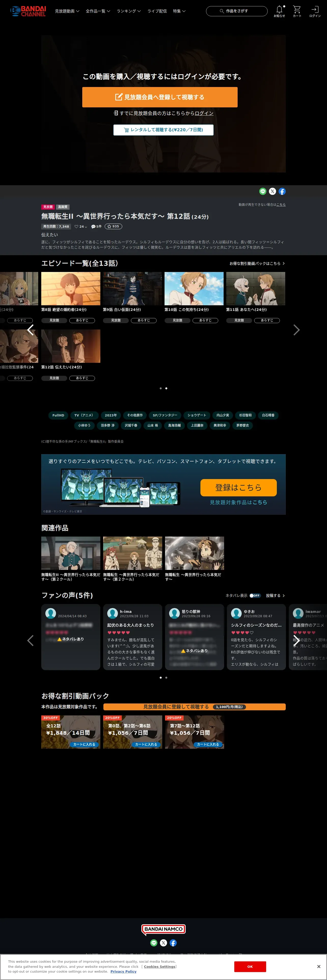This screenshot has width=327, height=980.
Task: Toggle the ネタバレ表示 spoiler switch
Action: pyautogui.click(x=255, y=596)
